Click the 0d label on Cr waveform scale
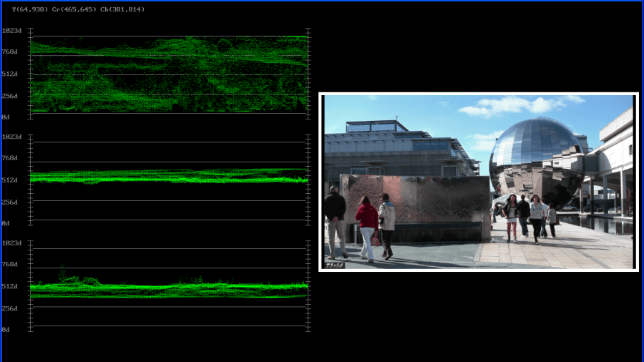Image resolution: width=644 pixels, height=362 pixels. [x=6, y=224]
